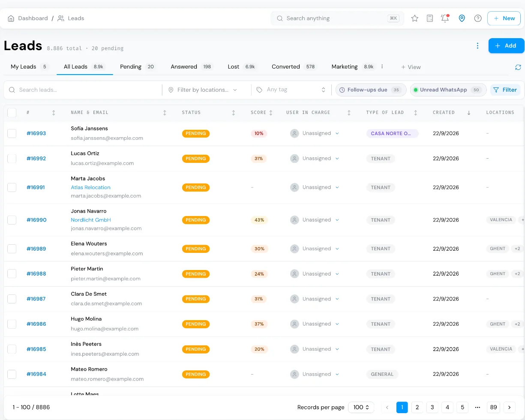Select the checkbox for lead #16992

pos(12,159)
